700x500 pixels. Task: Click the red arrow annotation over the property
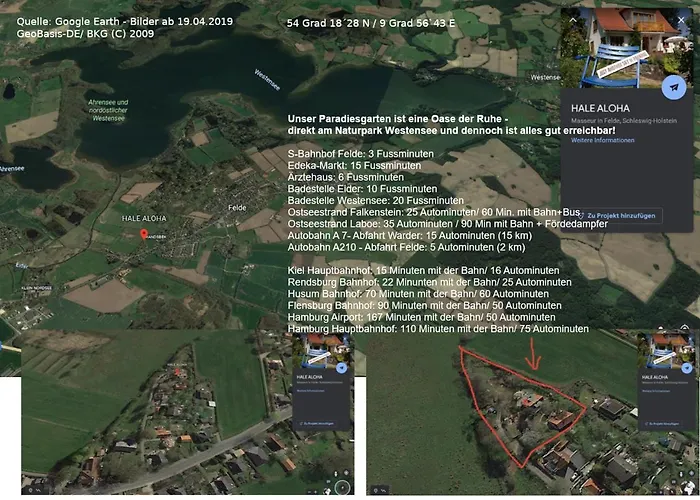click(532, 352)
